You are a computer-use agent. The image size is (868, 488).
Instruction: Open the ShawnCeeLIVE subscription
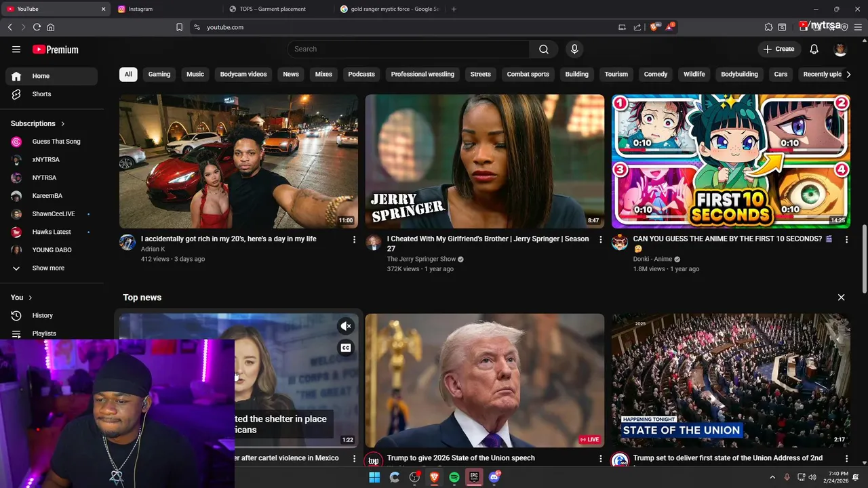pyautogui.click(x=52, y=213)
